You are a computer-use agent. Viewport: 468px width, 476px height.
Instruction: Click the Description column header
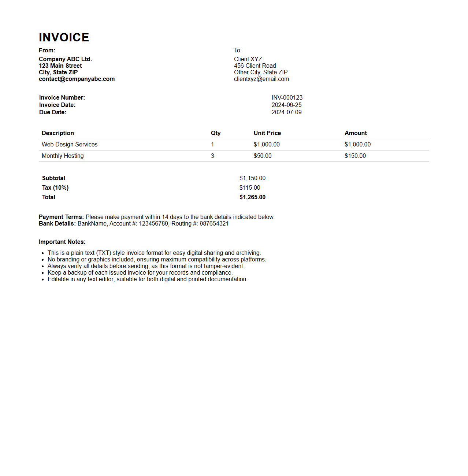58,133
